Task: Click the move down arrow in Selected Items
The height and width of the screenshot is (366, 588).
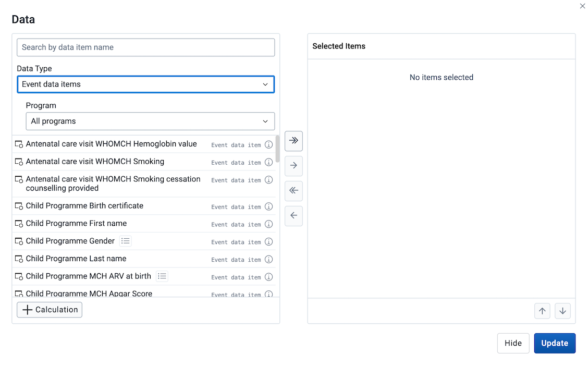Action: pos(562,311)
